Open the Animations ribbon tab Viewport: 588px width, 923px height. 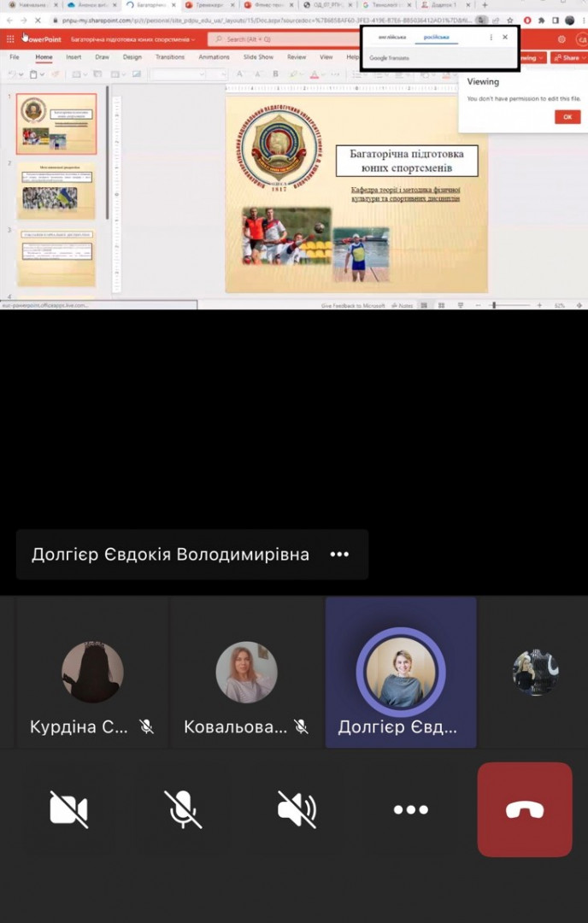tap(214, 57)
